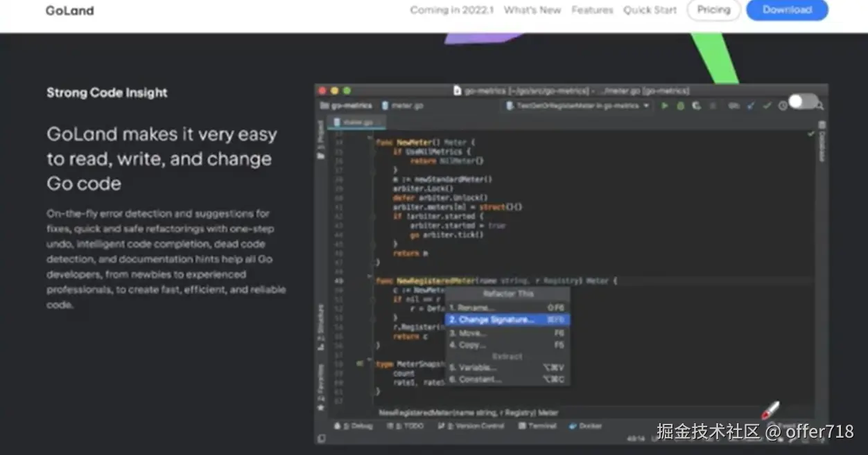
Task: Click green inspection checkmark at editor top-right
Action: click(x=811, y=133)
